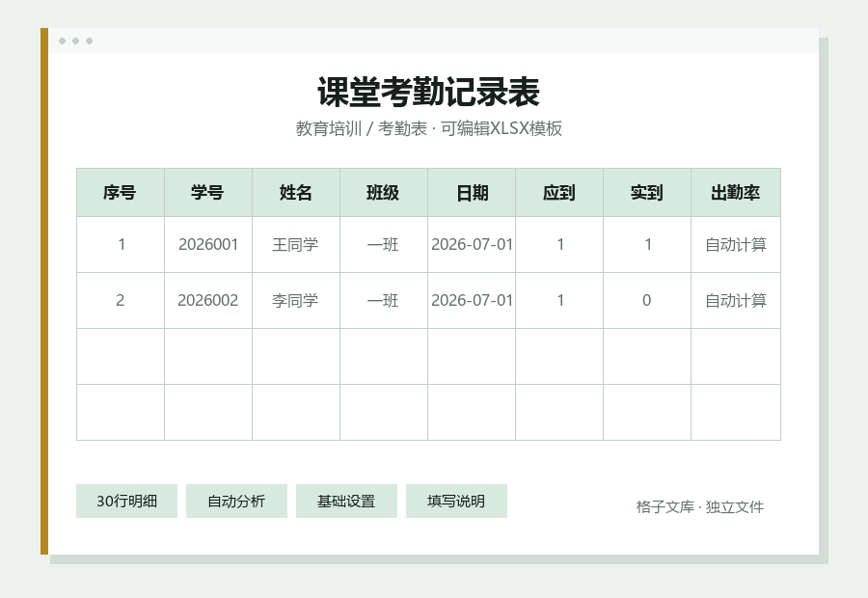
Task: Open the 自动分析 tag
Action: coord(236,502)
